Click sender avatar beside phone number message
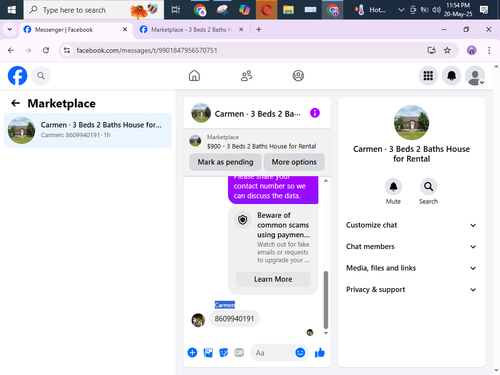The image size is (500, 375). pos(198,320)
